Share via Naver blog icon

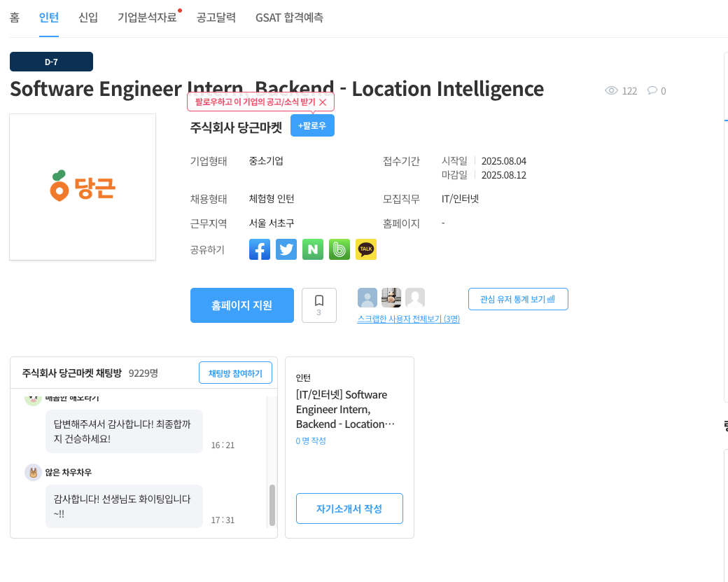coord(313,249)
